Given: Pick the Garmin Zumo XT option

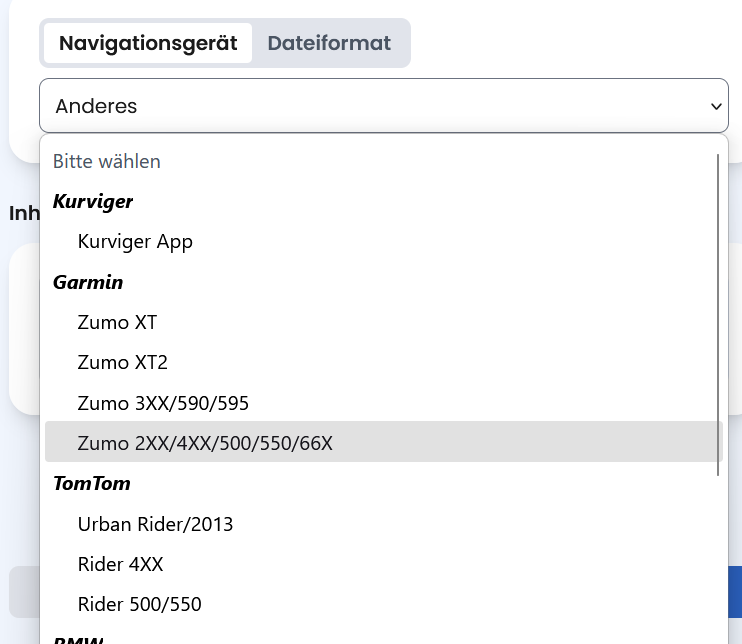Looking at the screenshot, I should [x=117, y=323].
